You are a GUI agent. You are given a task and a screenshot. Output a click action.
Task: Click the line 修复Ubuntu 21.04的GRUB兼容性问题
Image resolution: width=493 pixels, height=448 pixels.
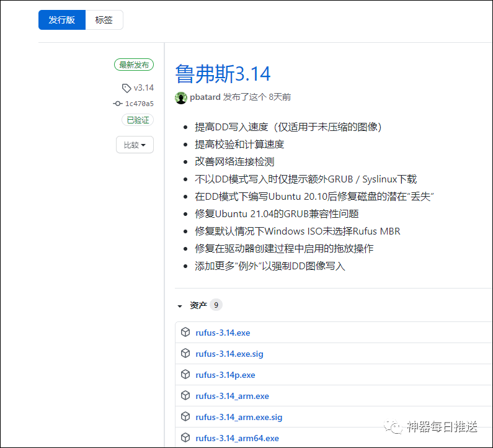tap(277, 214)
